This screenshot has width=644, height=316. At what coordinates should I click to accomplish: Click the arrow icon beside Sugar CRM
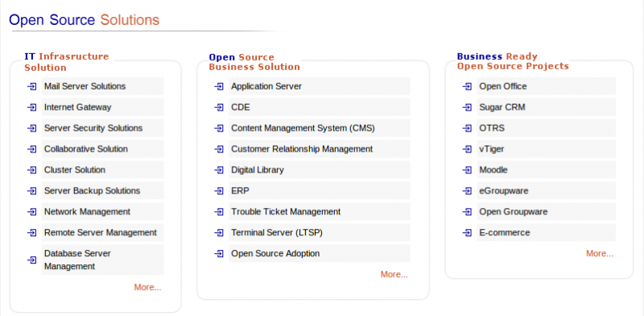point(467,107)
